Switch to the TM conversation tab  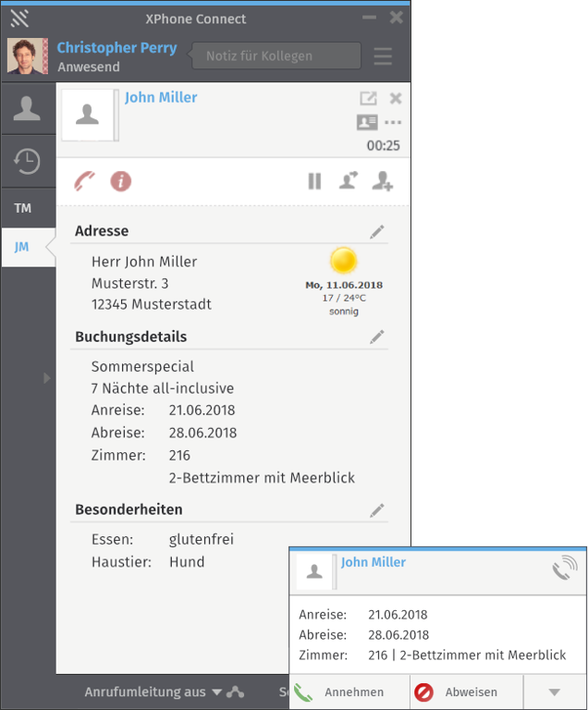22,208
